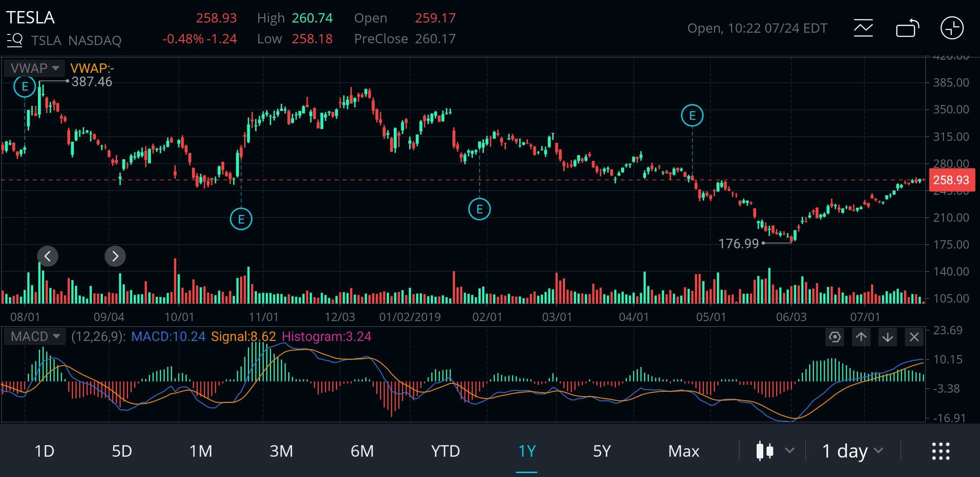Viewport: 980px width, 477px height.
Task: Tap the MACD:10.24 value readout
Action: tap(168, 337)
